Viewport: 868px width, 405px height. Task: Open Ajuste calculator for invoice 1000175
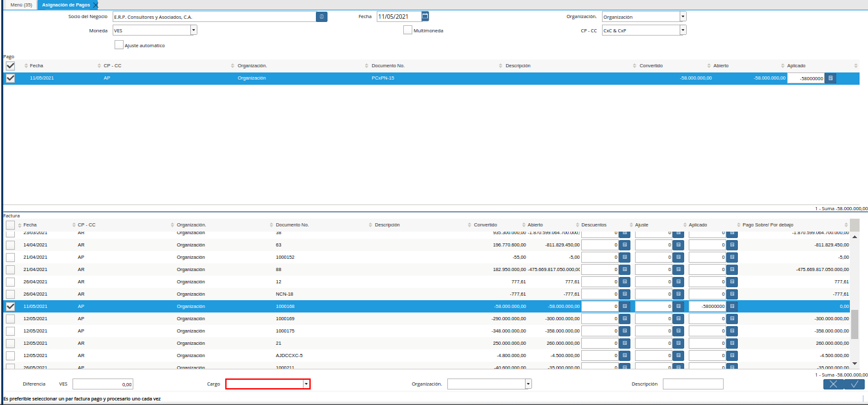point(678,331)
